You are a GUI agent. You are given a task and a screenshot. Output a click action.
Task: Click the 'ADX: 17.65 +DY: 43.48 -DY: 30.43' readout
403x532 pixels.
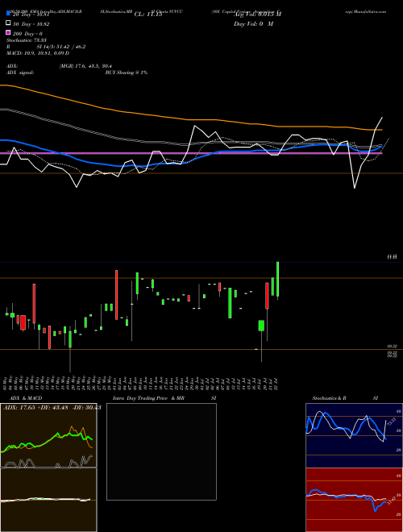(52, 407)
